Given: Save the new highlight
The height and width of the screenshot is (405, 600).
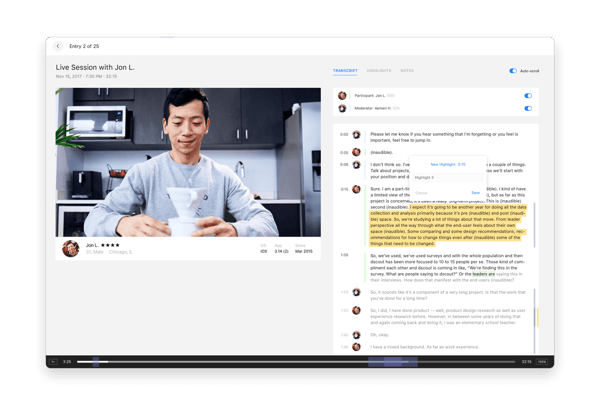Looking at the screenshot, I should pos(475,193).
